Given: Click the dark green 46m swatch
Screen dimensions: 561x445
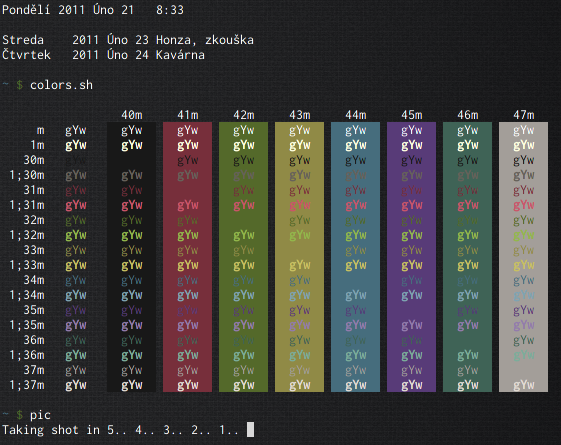Looking at the screenshot, I should [x=468, y=257].
